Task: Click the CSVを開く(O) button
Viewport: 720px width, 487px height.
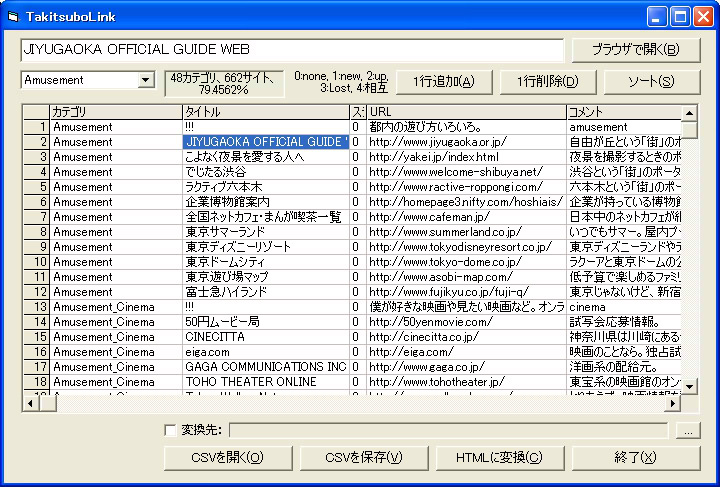Action: click(227, 458)
